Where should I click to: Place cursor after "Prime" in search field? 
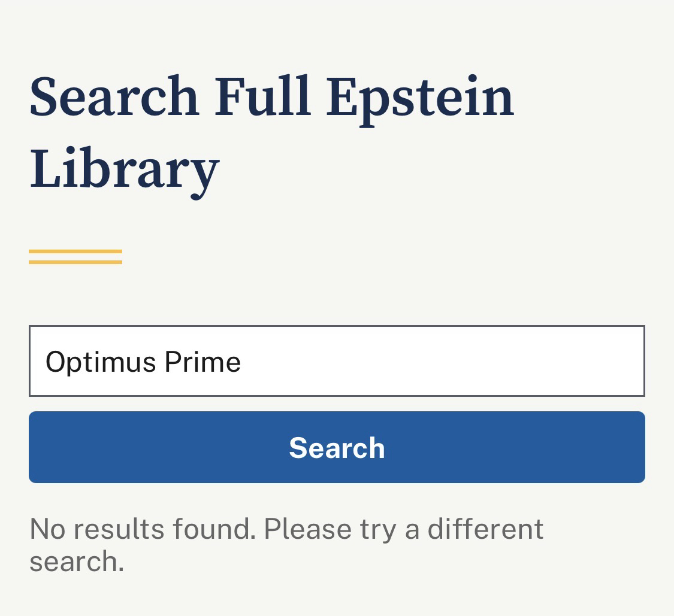[242, 362]
